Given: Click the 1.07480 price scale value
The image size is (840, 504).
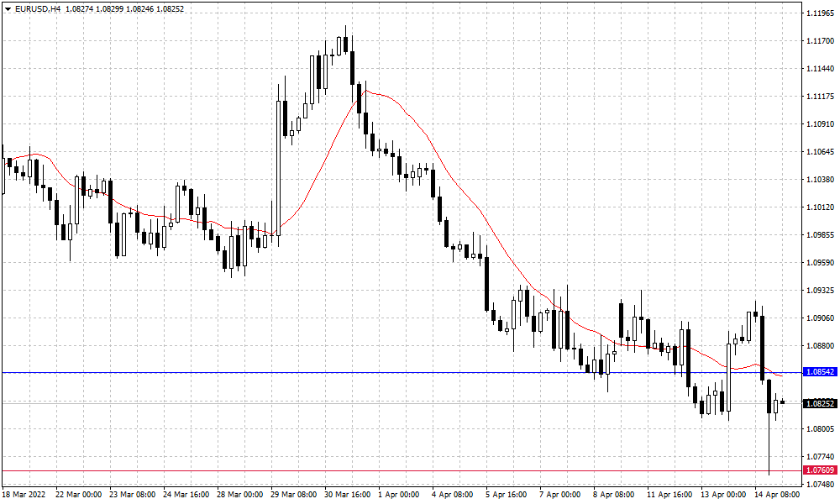Looking at the screenshot, I should pos(820,485).
